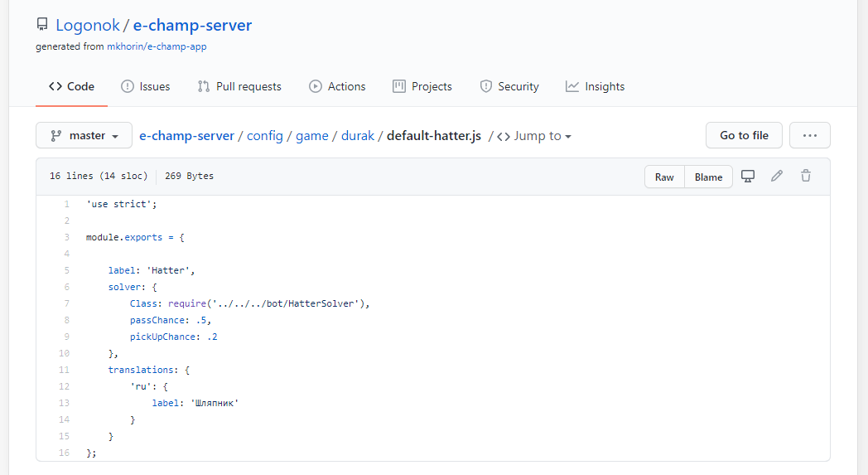Image resolution: width=868 pixels, height=475 pixels.
Task: Open the durak folder breadcrumb
Action: pyautogui.click(x=358, y=136)
